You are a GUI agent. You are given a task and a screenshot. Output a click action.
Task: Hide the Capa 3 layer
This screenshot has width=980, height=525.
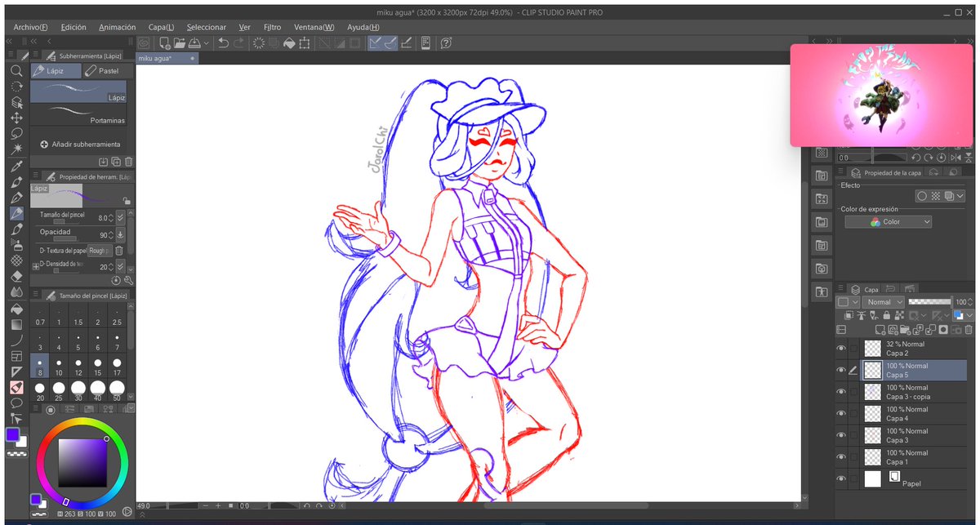(x=841, y=435)
